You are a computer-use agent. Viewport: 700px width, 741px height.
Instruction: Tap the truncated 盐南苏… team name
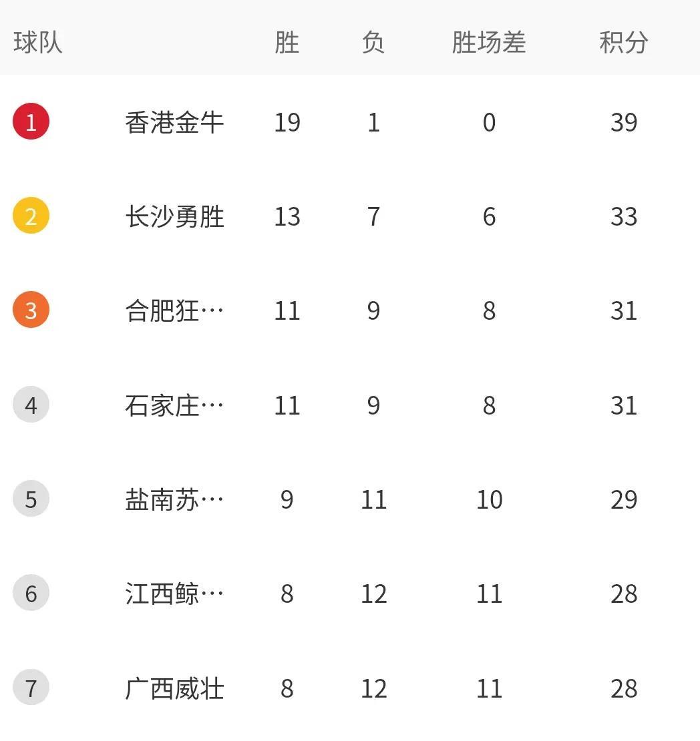coord(174,499)
